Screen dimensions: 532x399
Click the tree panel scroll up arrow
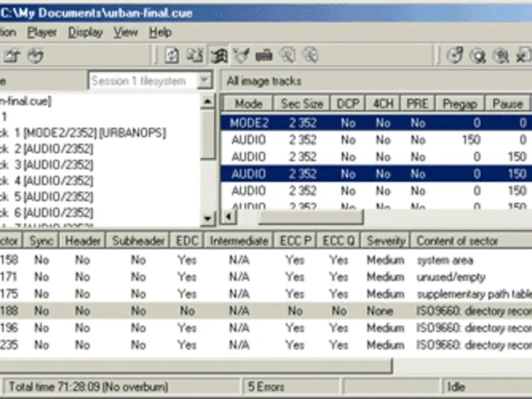[207, 101]
